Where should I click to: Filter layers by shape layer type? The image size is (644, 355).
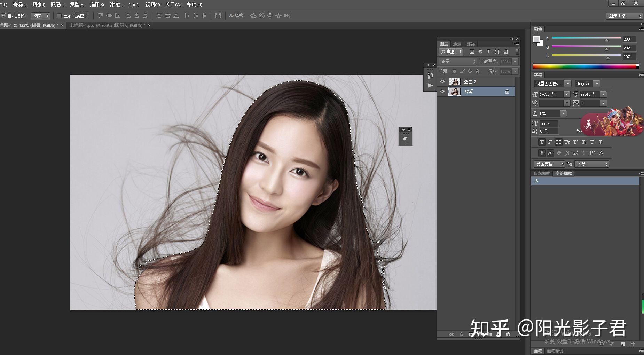[497, 52]
